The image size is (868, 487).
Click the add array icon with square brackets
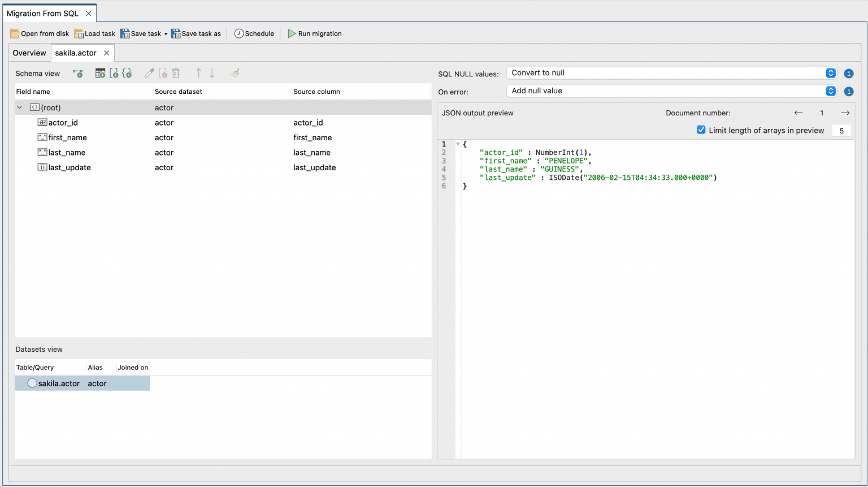pos(114,74)
